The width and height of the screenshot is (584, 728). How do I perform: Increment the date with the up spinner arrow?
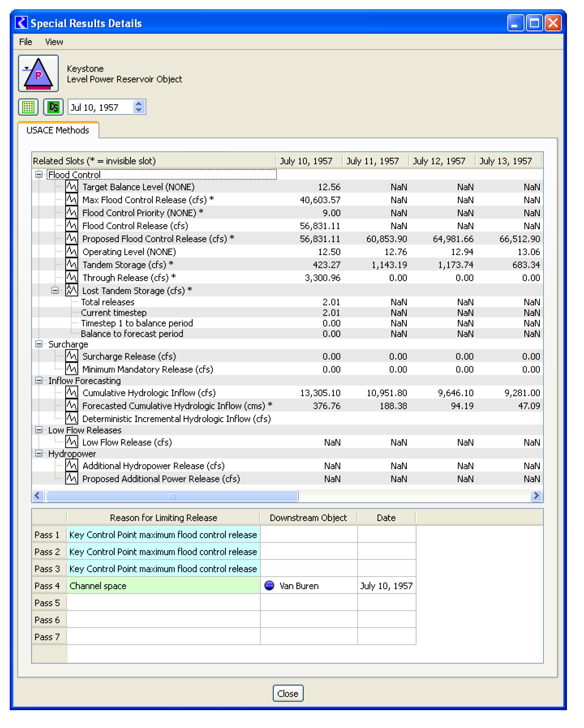(x=139, y=104)
